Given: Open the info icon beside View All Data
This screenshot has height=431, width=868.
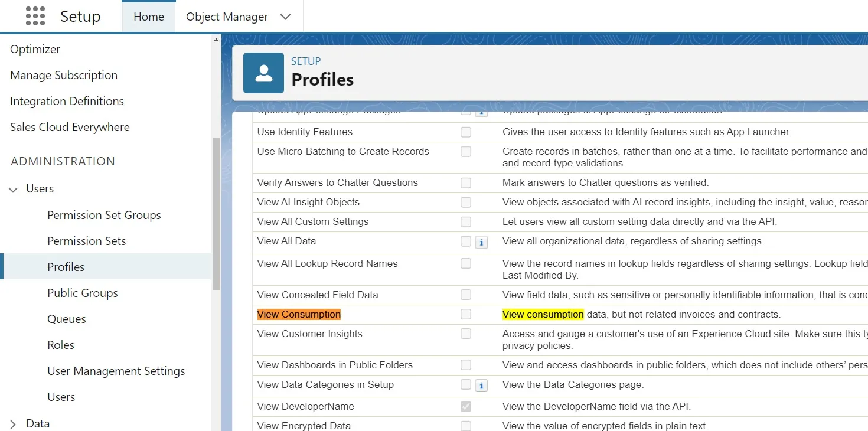Looking at the screenshot, I should [481, 241].
